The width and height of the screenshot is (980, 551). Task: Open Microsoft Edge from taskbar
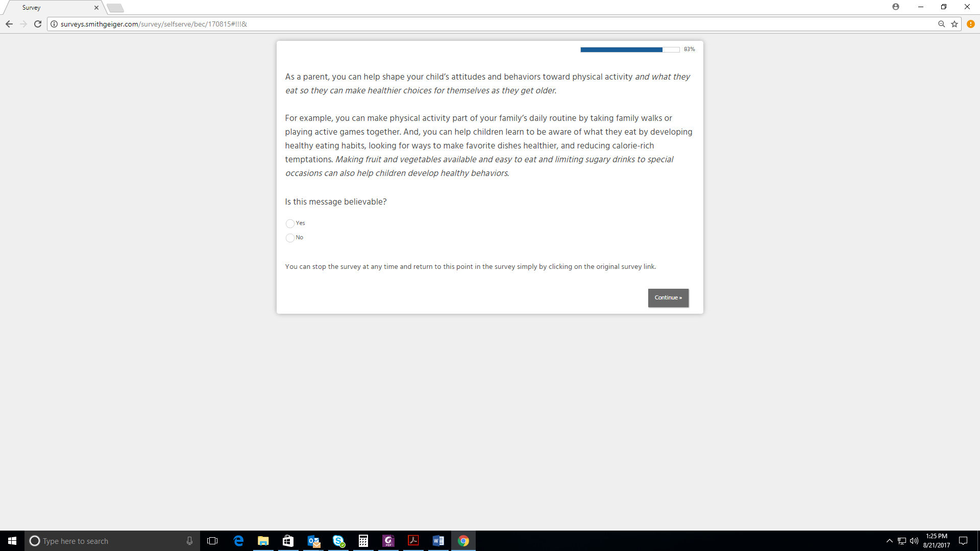click(238, 541)
